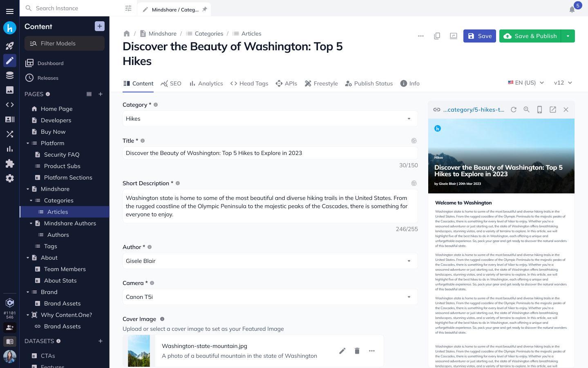This screenshot has width=588, height=368.
Task: Open the Code editor icon in left rail
Action: tap(10, 105)
